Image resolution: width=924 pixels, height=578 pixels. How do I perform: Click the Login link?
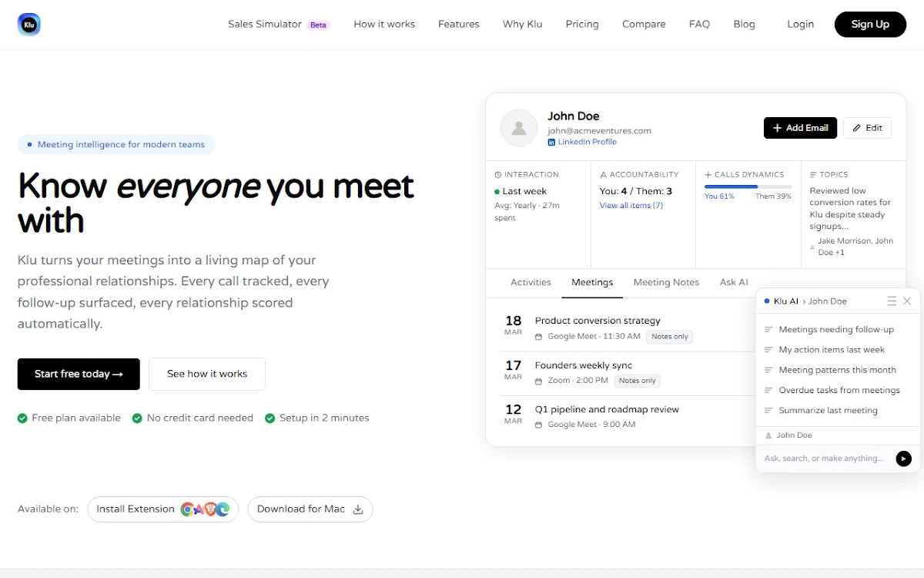pyautogui.click(x=800, y=25)
